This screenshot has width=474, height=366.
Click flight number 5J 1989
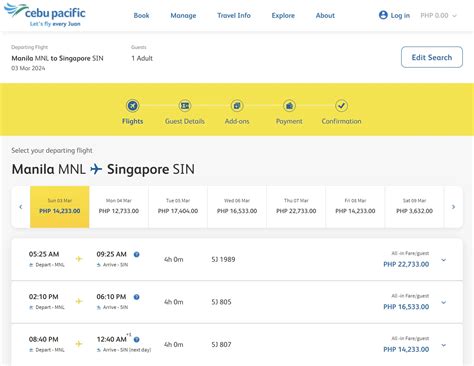(223, 259)
